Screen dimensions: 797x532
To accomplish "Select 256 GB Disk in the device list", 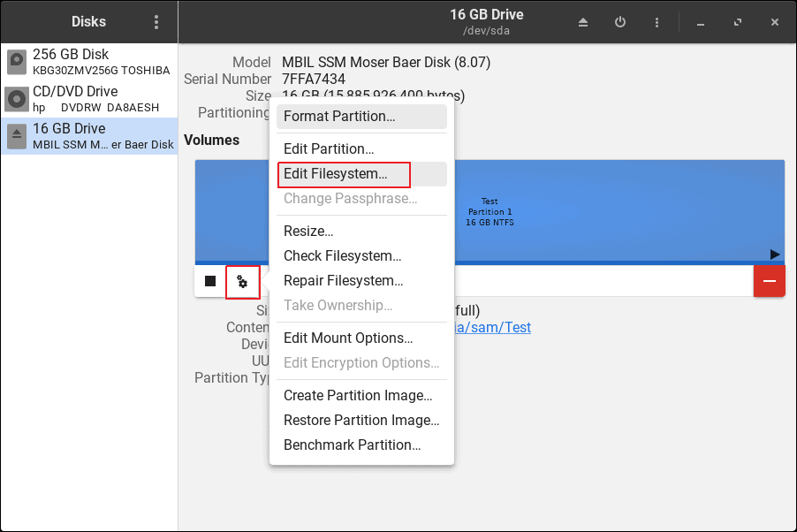I will tap(89, 62).
